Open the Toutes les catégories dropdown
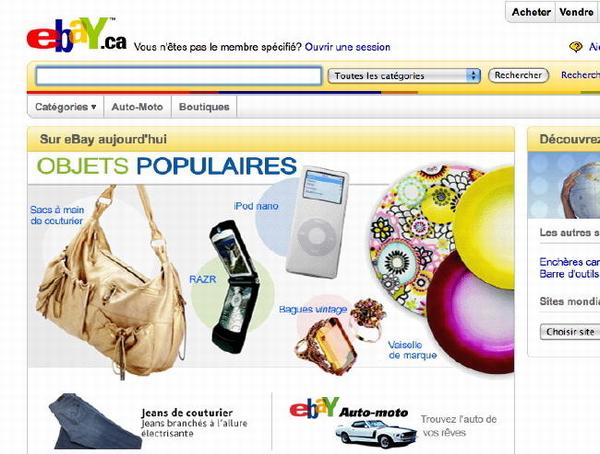Viewport: 600px width, 454px height. [x=404, y=76]
